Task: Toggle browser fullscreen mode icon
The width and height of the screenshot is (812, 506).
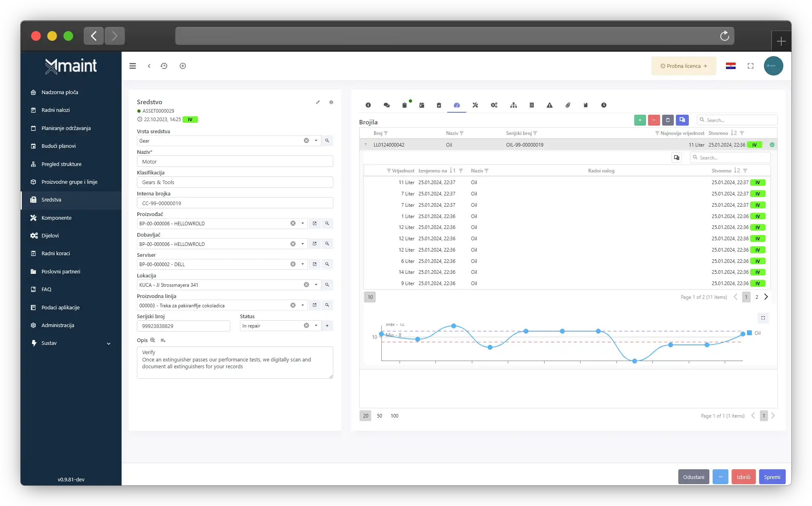Action: pyautogui.click(x=751, y=66)
